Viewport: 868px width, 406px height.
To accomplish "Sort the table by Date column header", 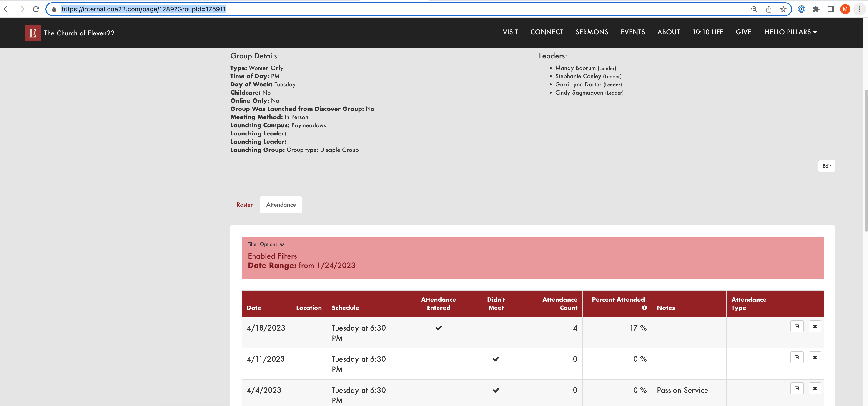I will [254, 308].
